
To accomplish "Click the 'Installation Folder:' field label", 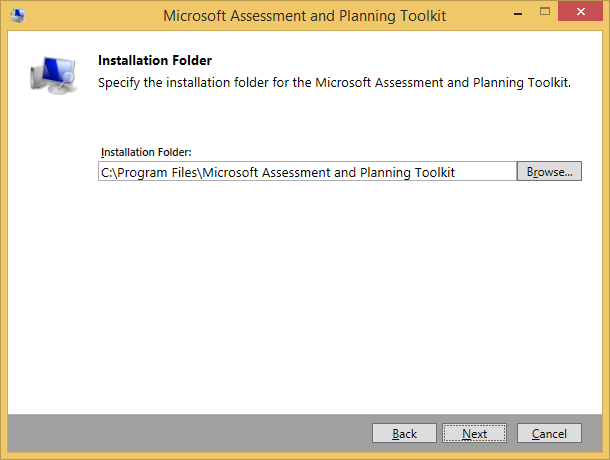I will (x=146, y=152).
